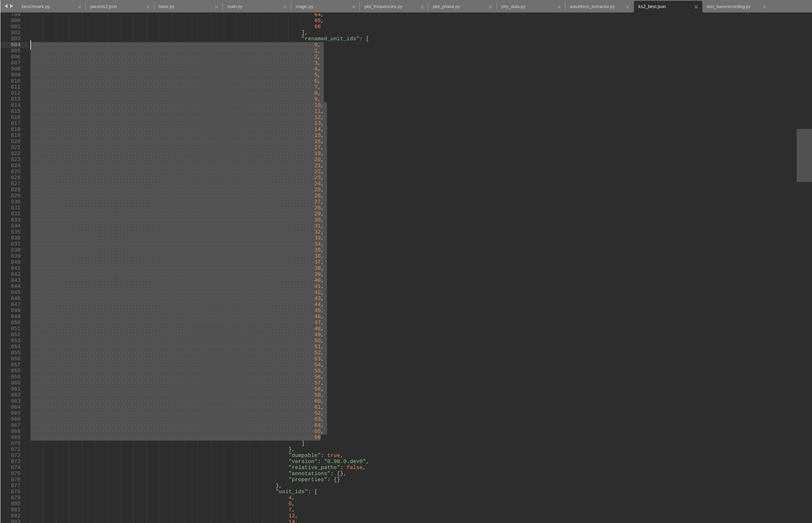This screenshot has width=812, height=523.
Task: Close the ks2_best.json tab
Action: point(696,6)
